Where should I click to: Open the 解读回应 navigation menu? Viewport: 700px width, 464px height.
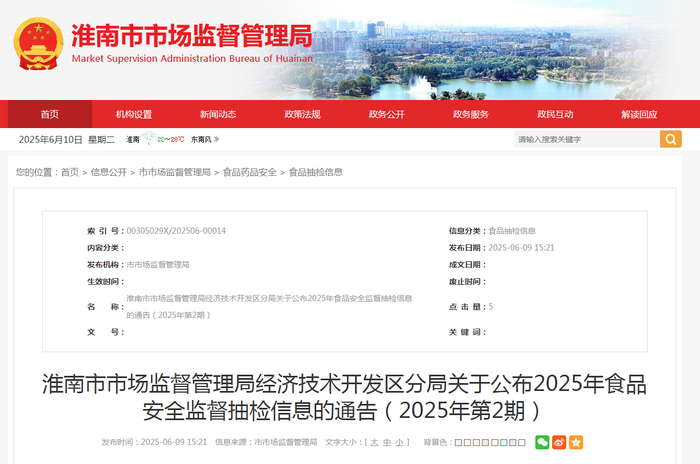pos(639,114)
